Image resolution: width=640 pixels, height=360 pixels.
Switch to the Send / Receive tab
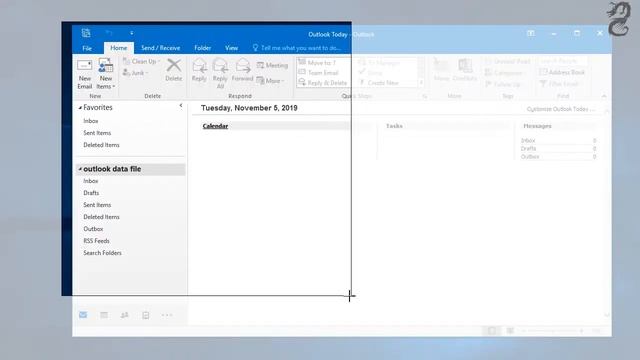pyautogui.click(x=160, y=48)
